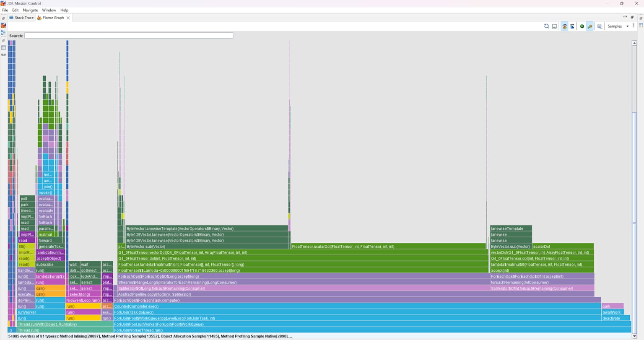The height and width of the screenshot is (340, 644).
Task: Select the Spliterator$OfLong.forEachRemaining(Consumer) frame
Action: [x=303, y=288]
